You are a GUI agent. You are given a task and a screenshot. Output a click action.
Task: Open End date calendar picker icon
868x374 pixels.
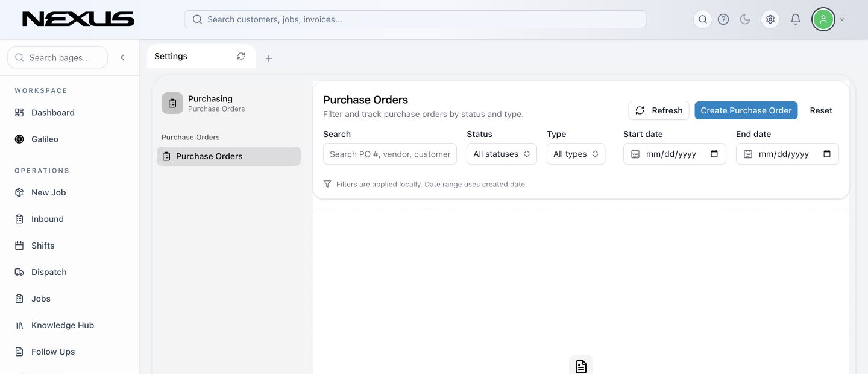pos(827,154)
